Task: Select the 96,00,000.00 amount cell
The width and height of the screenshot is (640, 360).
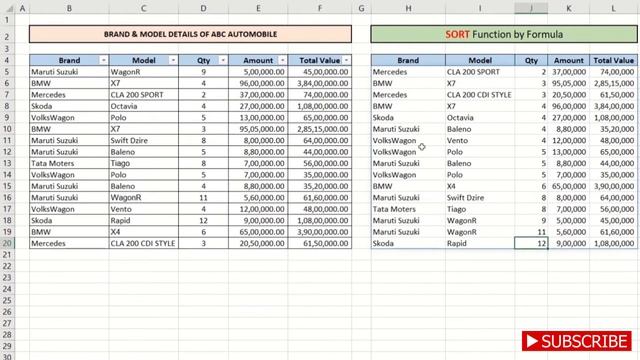Action: 258,83
